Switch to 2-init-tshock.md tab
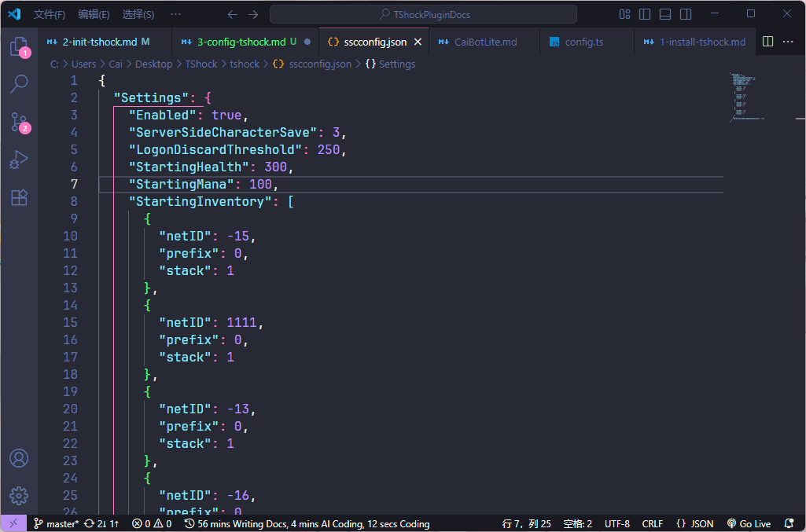This screenshot has height=532, width=806. tap(106, 42)
